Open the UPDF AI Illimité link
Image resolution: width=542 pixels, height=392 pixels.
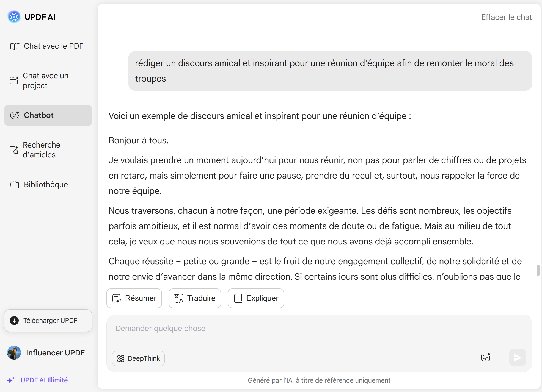coord(44,380)
